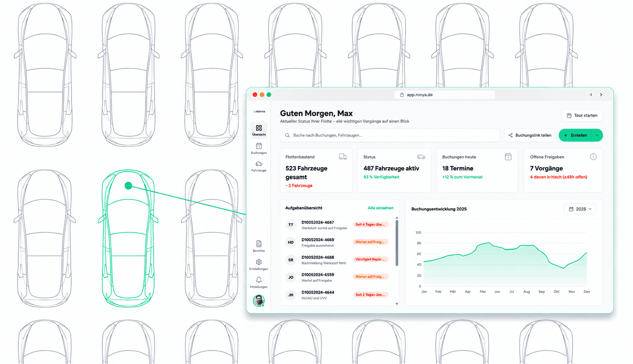Open task D10052024-4667
This screenshot has width=633, height=364.
point(318,222)
